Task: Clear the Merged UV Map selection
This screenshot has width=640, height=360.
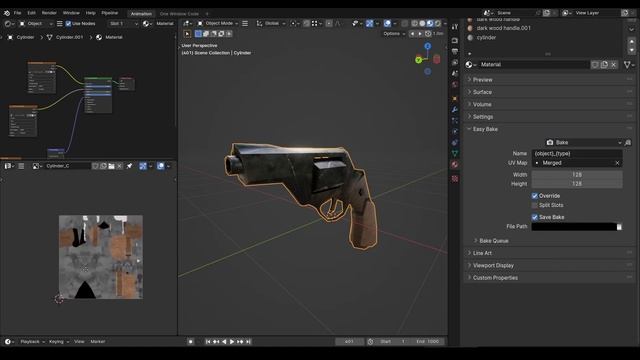Action: coord(617,163)
